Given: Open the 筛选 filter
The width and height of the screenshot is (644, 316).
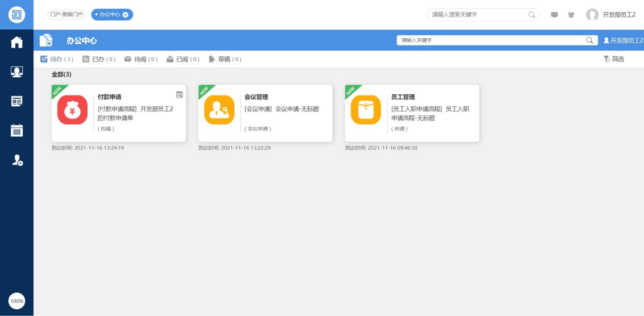Looking at the screenshot, I should pyautogui.click(x=614, y=59).
